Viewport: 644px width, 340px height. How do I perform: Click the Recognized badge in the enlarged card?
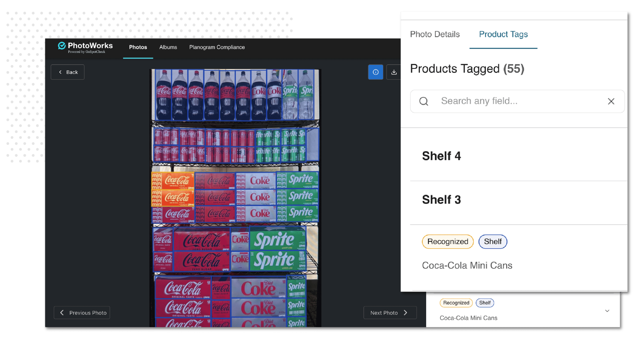(x=448, y=241)
